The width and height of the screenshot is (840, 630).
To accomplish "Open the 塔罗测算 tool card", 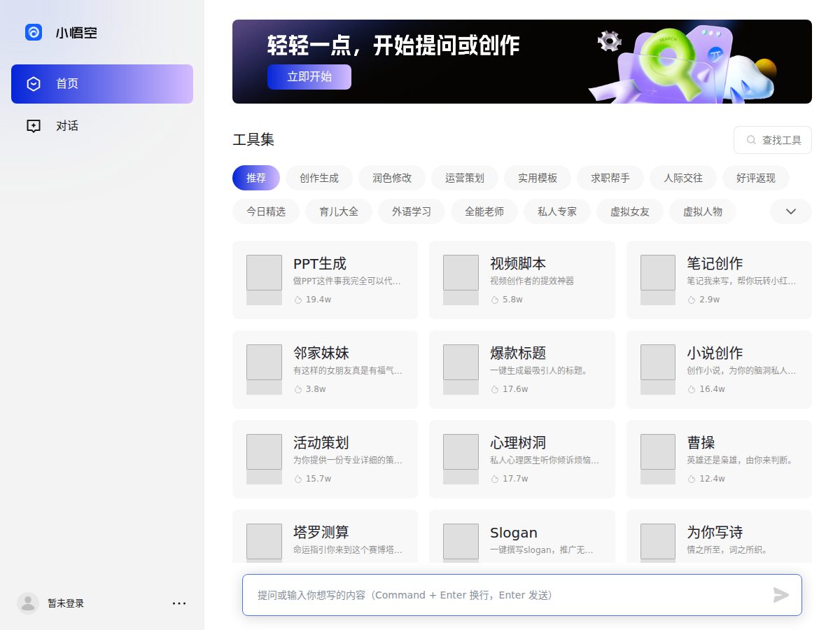I will click(325, 536).
